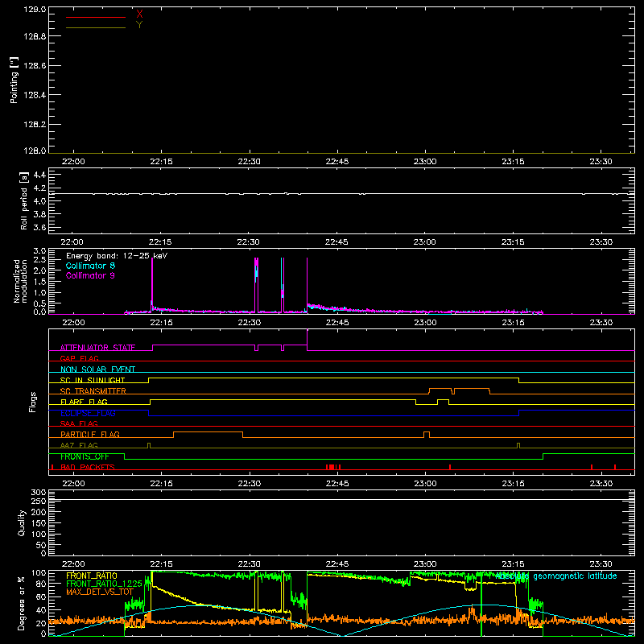Screen dimensions: 644x644
Task: Click the NON_SOLAR_EVENT flag label
Action: pyautogui.click(x=97, y=369)
